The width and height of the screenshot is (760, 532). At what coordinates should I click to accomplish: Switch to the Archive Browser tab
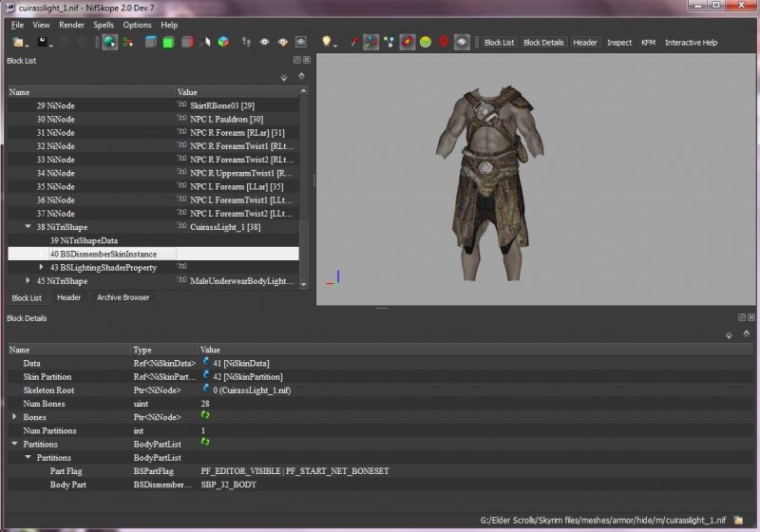click(x=123, y=297)
